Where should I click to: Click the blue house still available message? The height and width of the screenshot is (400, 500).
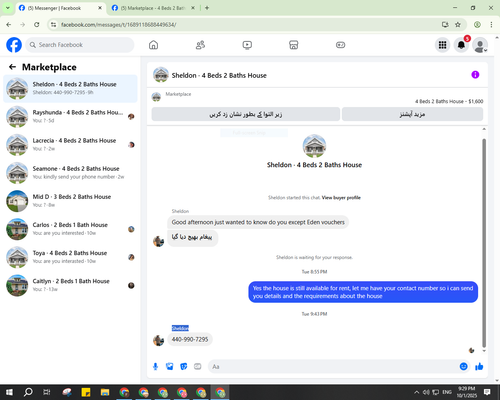coord(363,292)
